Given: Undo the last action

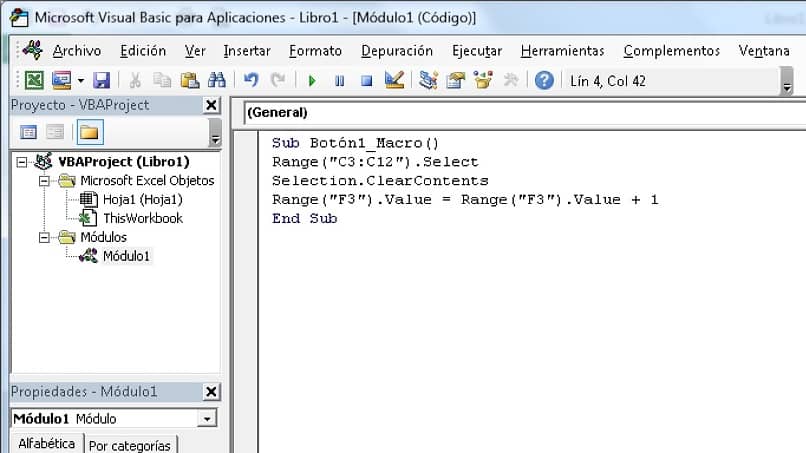Looking at the screenshot, I should [x=251, y=80].
